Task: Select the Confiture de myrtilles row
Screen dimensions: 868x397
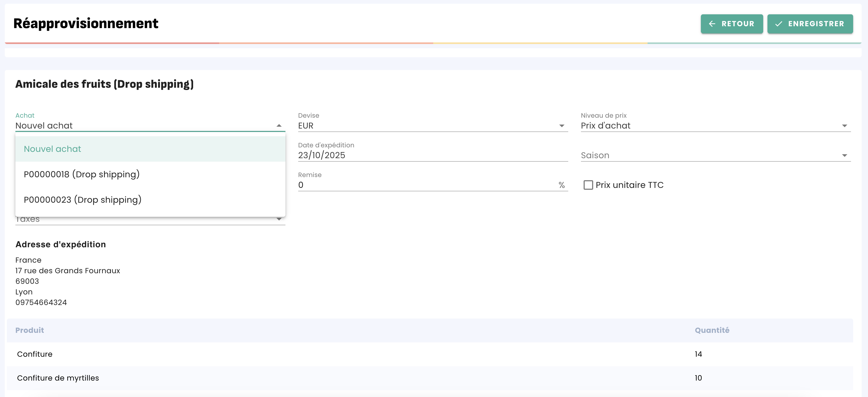Action: click(x=58, y=378)
